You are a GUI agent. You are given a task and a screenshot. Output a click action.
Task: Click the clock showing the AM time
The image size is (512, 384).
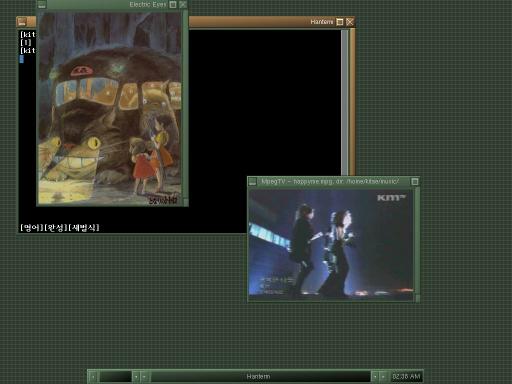click(406, 377)
